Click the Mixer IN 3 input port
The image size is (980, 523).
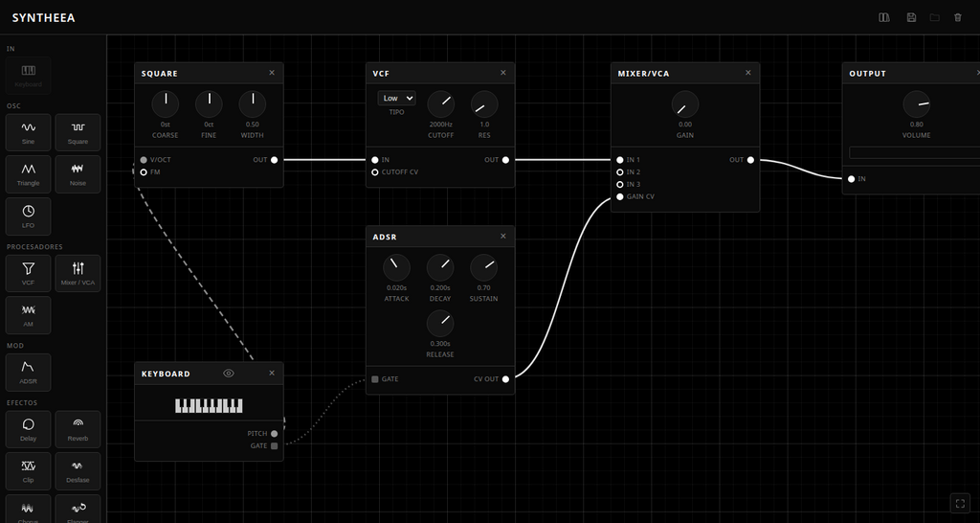tap(620, 185)
